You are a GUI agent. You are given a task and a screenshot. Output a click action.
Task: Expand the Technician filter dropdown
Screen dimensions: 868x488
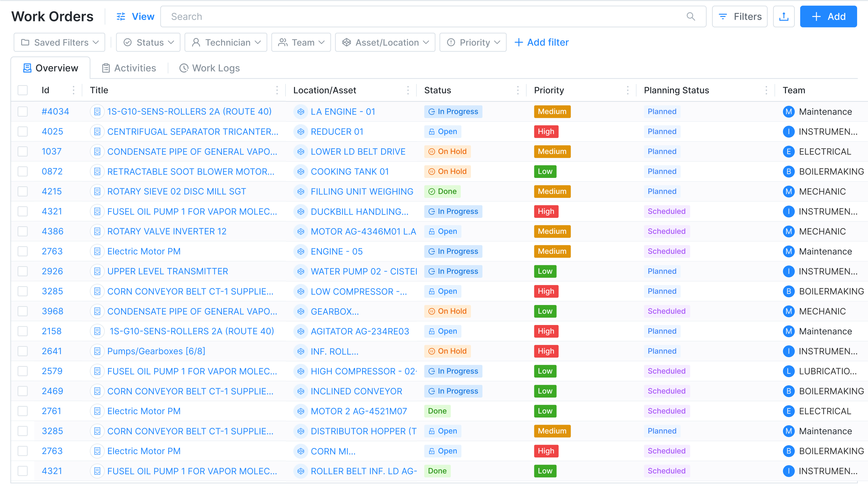coord(226,42)
